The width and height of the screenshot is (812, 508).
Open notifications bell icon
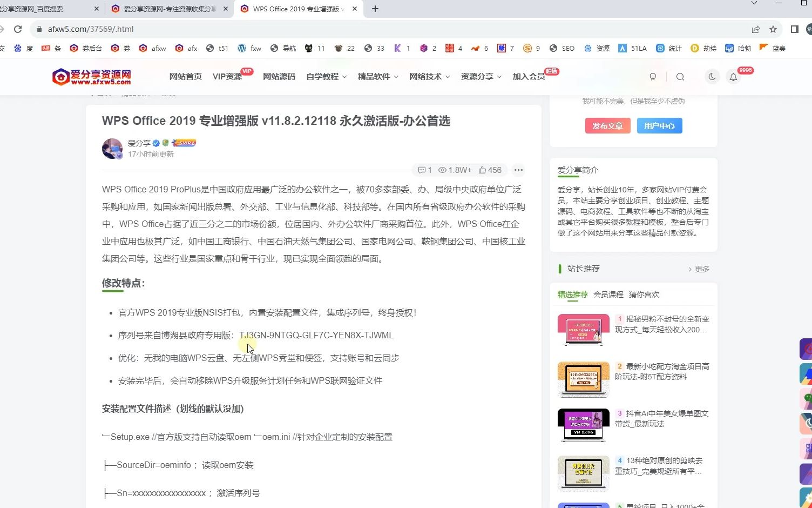(733, 77)
